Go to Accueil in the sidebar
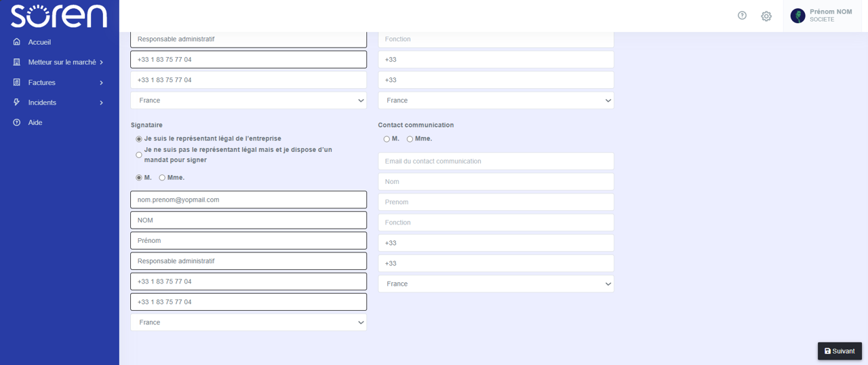The image size is (868, 365). 39,42
